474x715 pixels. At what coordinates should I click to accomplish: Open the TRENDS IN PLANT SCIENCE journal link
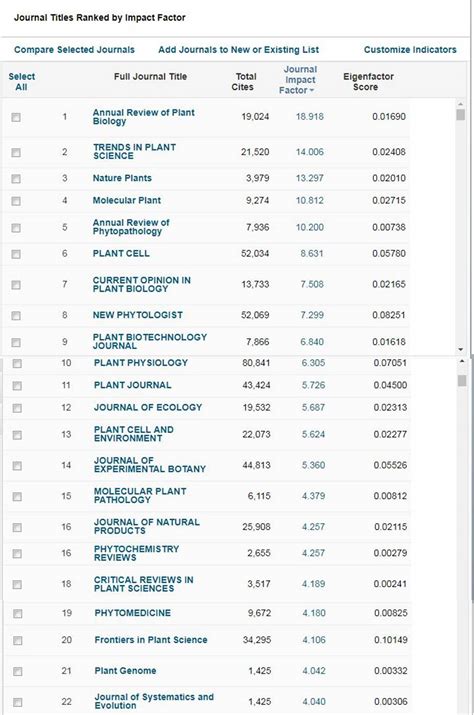(x=134, y=151)
